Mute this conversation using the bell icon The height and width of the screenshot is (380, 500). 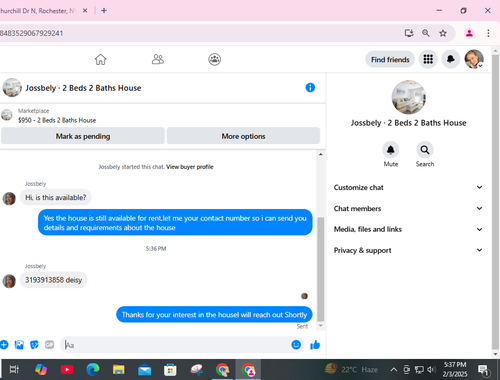click(x=391, y=150)
